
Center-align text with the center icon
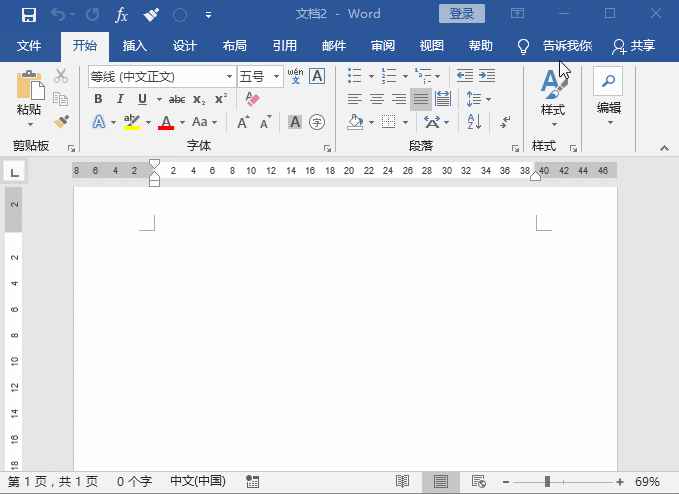pyautogui.click(x=377, y=99)
